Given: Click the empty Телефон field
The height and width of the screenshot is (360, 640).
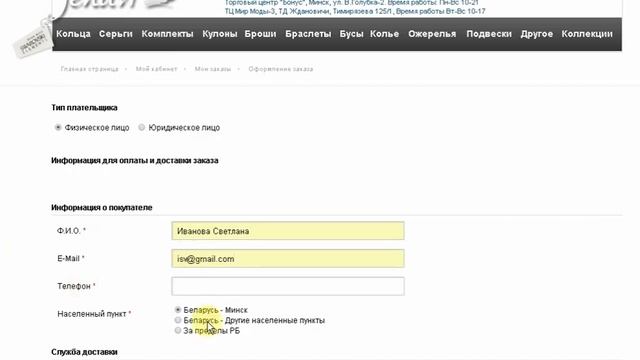Looking at the screenshot, I should [288, 286].
